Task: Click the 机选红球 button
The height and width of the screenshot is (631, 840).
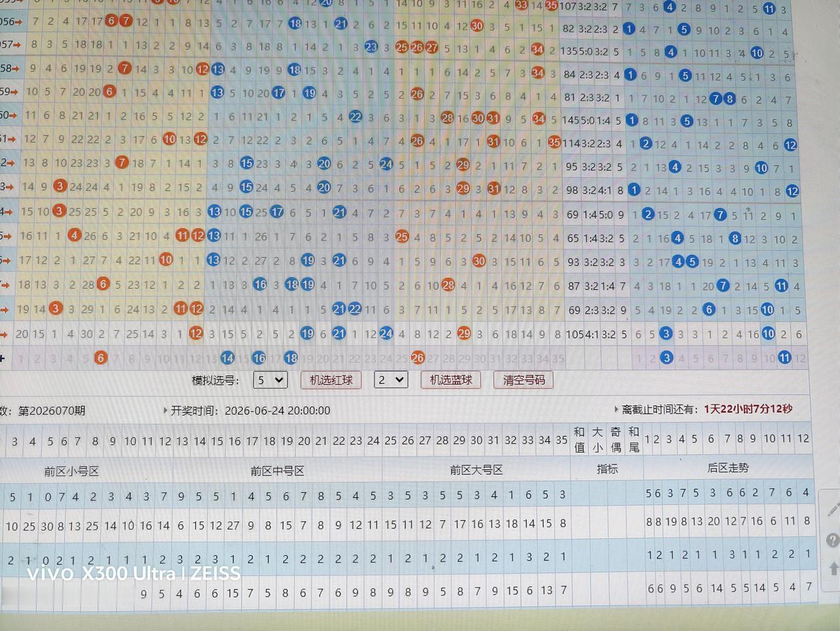Action: [x=331, y=380]
